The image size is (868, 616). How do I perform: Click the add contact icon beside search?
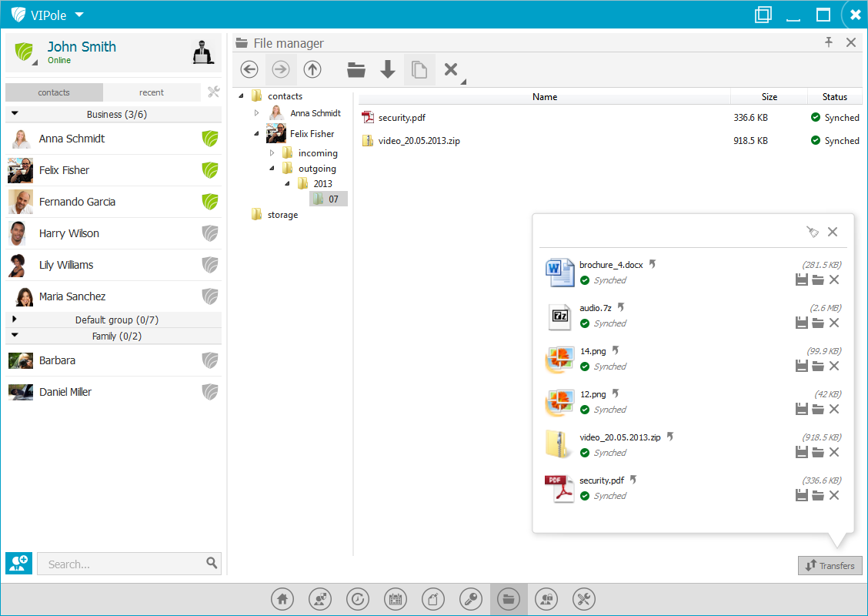point(18,564)
